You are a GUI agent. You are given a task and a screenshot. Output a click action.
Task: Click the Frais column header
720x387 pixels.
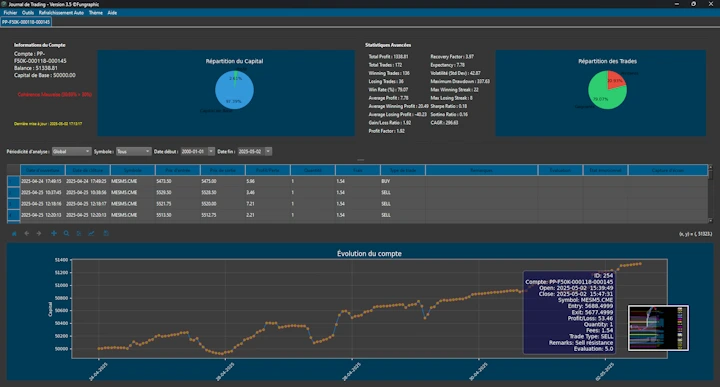click(x=358, y=170)
